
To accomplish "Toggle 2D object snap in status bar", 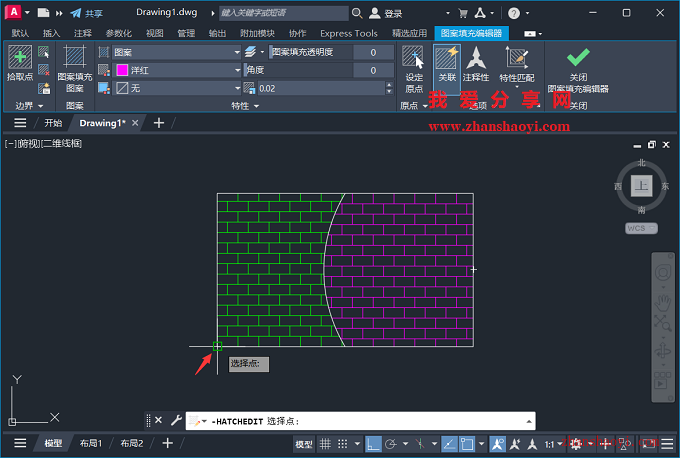I will (467, 444).
